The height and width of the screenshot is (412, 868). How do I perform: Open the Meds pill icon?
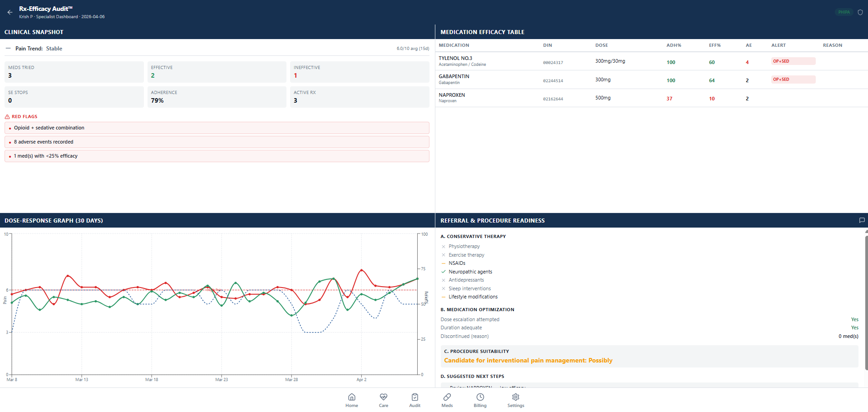(x=447, y=400)
